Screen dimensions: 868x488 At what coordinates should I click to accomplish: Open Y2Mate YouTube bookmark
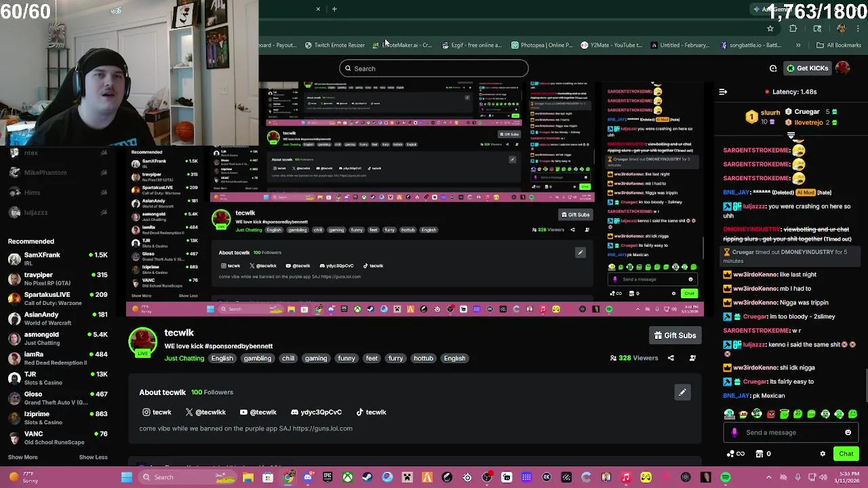611,45
